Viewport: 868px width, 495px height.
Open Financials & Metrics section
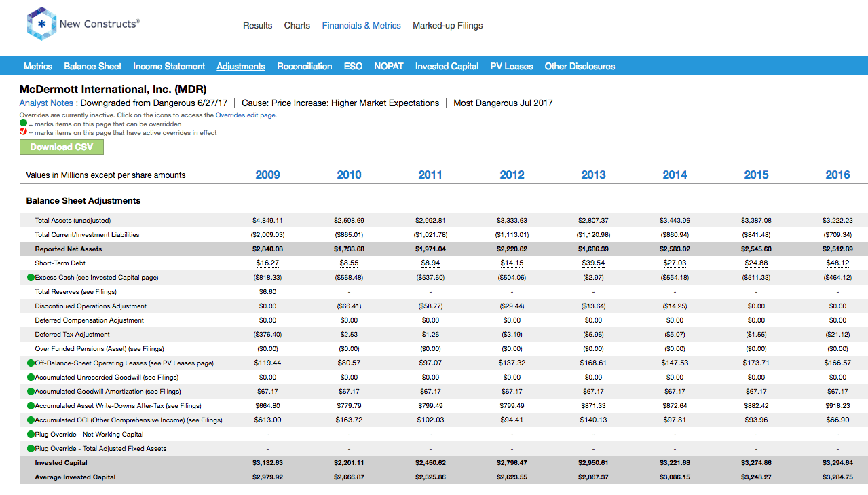click(x=362, y=26)
